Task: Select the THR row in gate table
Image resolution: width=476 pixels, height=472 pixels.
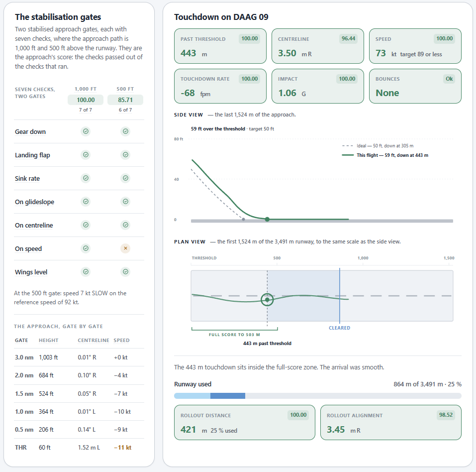Action: (x=79, y=448)
